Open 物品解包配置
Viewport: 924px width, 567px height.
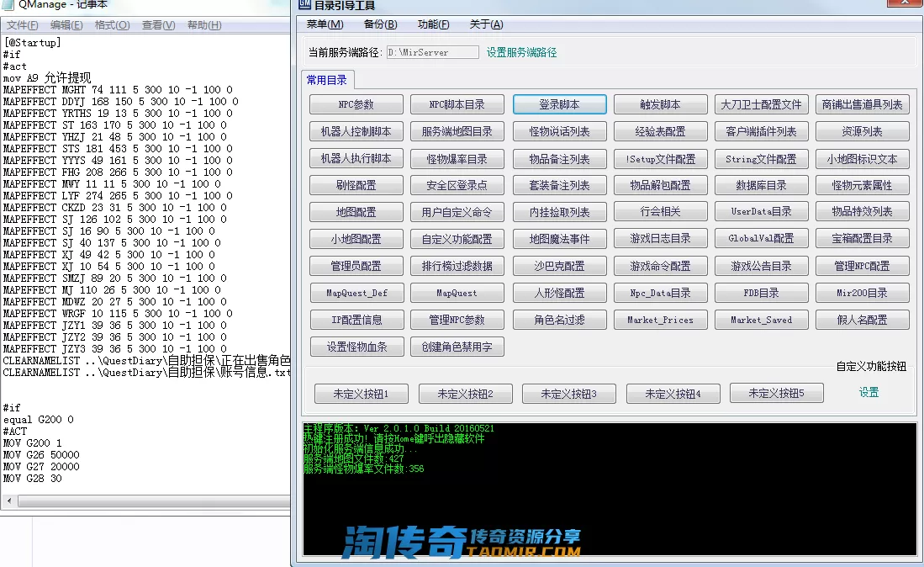[x=661, y=185]
